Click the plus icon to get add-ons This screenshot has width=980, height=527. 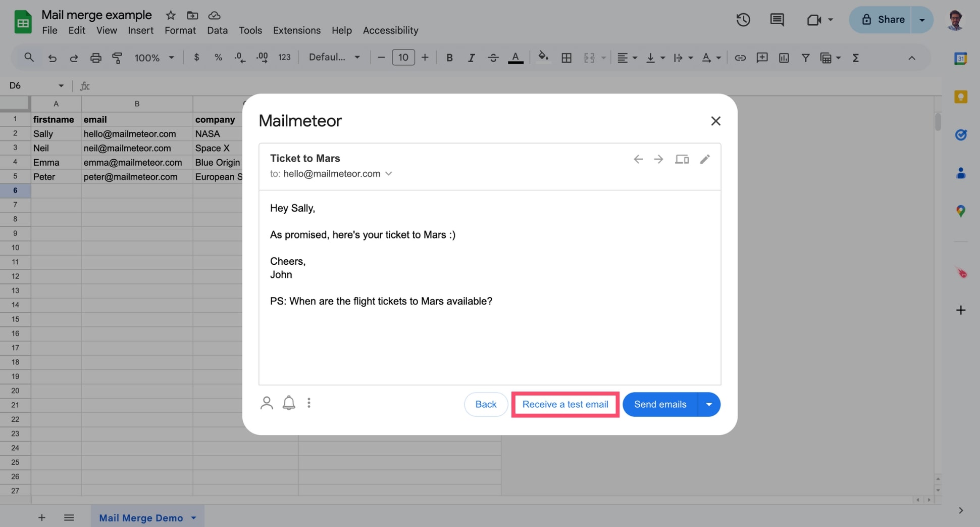click(960, 310)
